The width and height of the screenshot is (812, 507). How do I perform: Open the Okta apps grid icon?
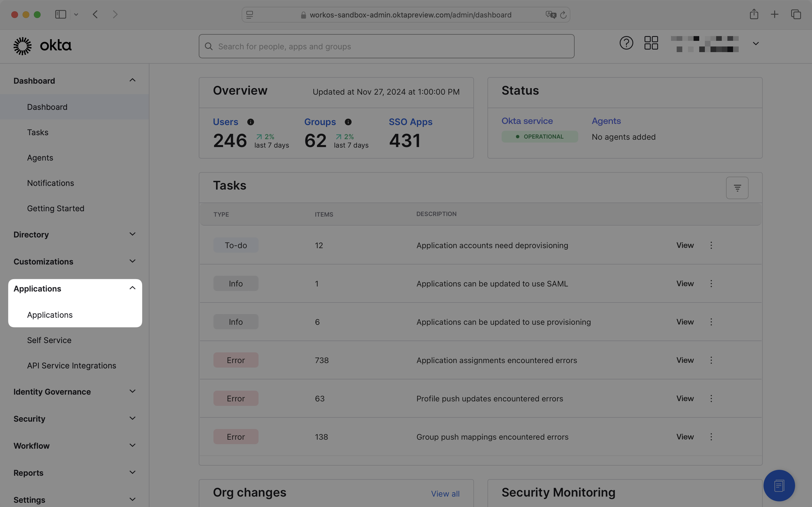(x=651, y=43)
